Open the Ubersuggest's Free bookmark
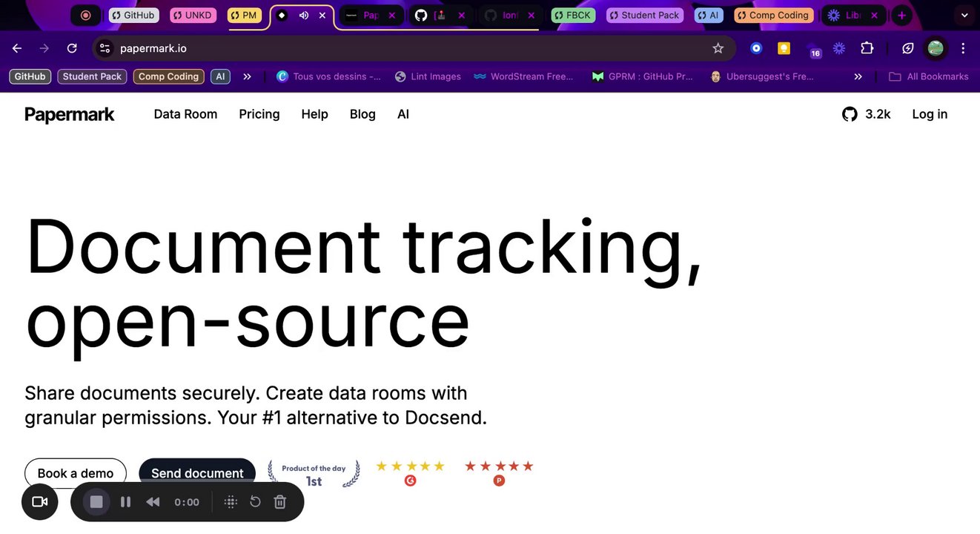 coord(761,76)
